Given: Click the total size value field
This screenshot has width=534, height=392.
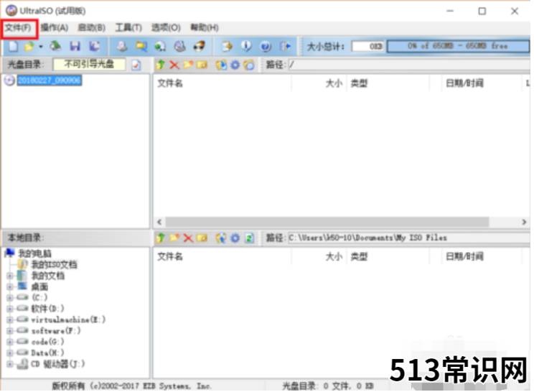Looking at the screenshot, I should 367,47.
